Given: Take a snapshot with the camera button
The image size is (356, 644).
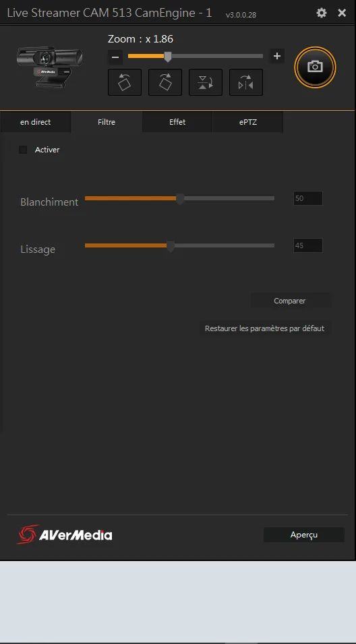Looking at the screenshot, I should (315, 67).
